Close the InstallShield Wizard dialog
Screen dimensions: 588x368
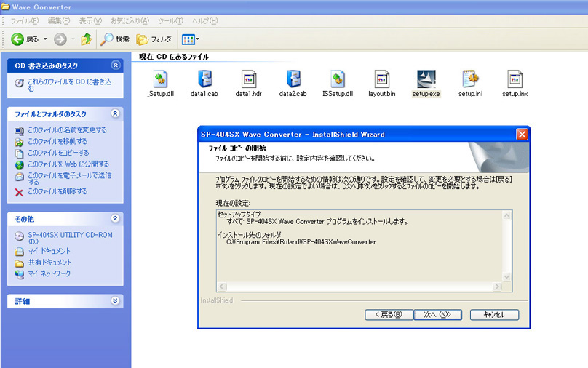coord(522,134)
